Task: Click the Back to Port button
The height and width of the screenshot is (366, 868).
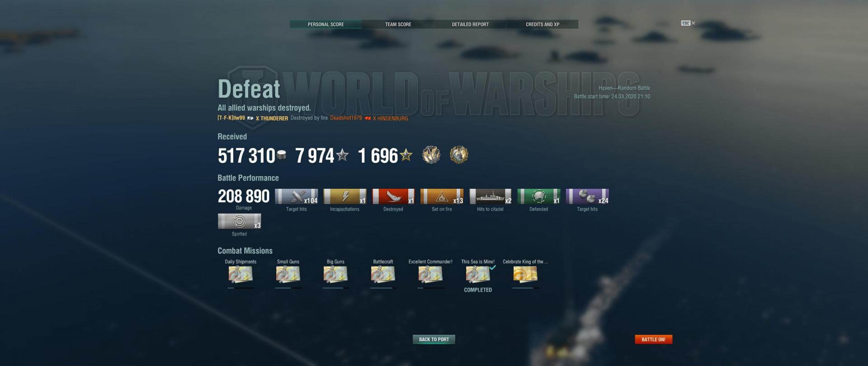Action: [x=434, y=339]
